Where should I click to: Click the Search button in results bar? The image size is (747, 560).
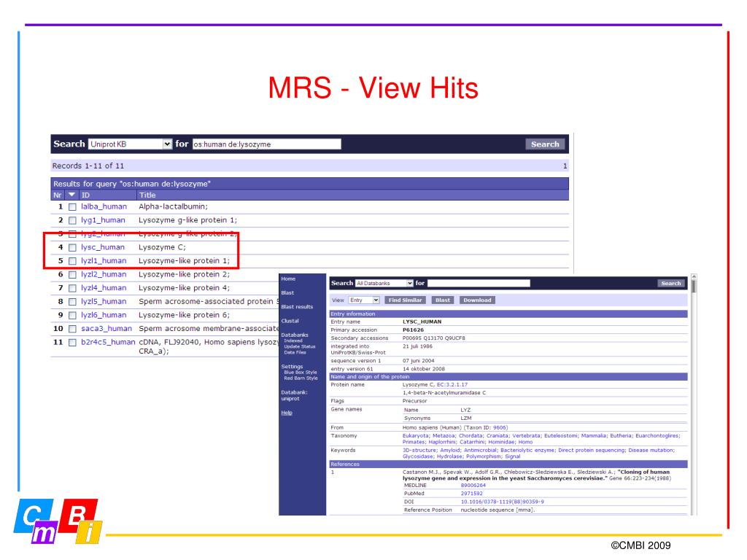click(545, 144)
